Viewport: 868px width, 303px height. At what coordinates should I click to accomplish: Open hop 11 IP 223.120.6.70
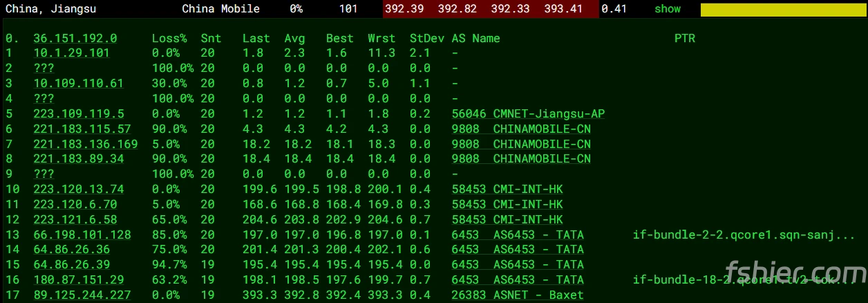(x=75, y=204)
